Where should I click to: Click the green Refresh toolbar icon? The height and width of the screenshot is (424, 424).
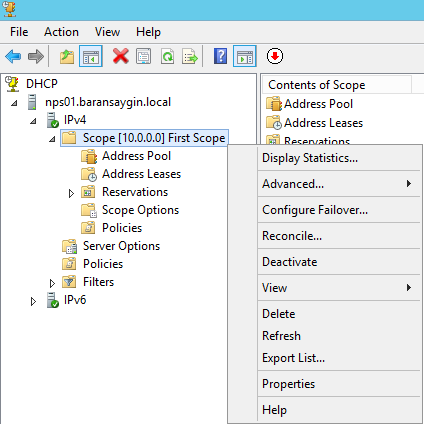click(x=167, y=56)
